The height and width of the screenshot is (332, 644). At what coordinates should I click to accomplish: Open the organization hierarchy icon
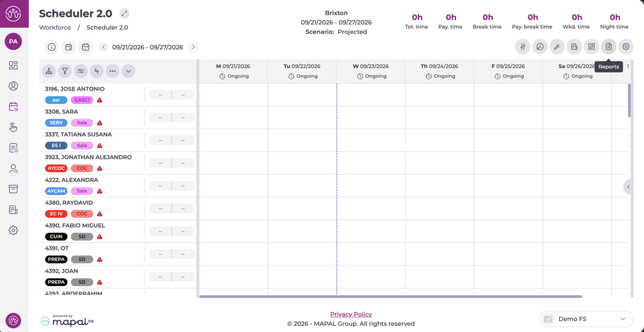49,71
